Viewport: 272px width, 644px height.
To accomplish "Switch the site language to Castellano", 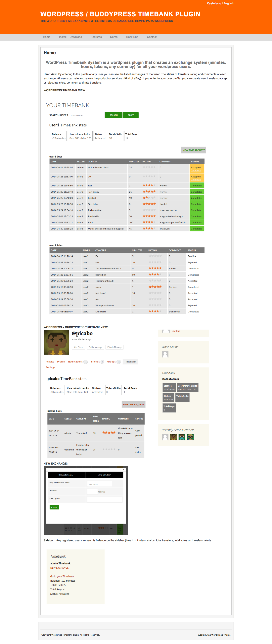I will (214, 4).
